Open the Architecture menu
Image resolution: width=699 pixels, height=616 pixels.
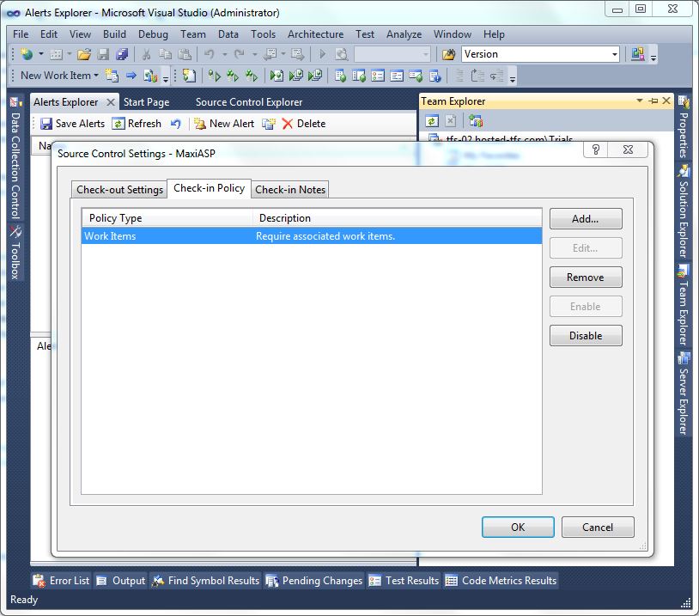(315, 34)
